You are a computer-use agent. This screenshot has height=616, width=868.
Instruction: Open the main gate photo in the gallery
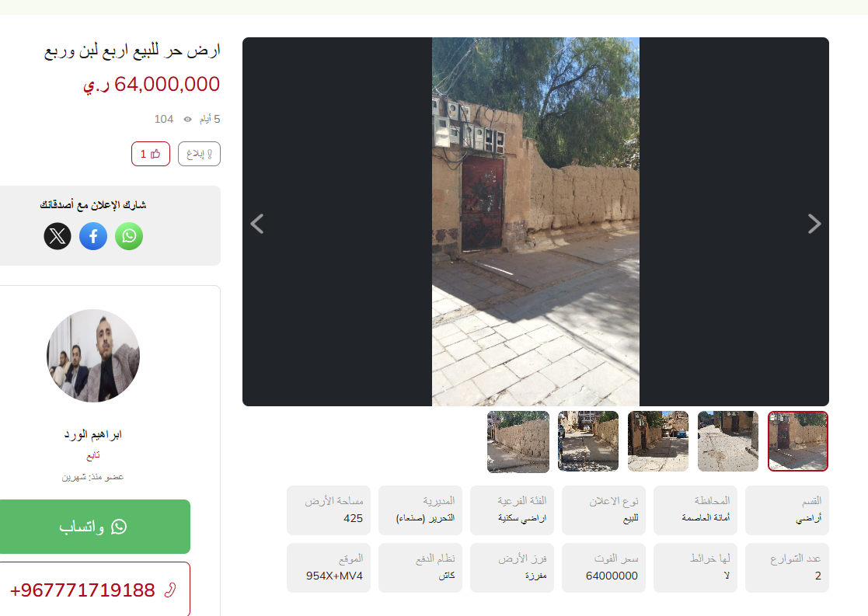535,221
